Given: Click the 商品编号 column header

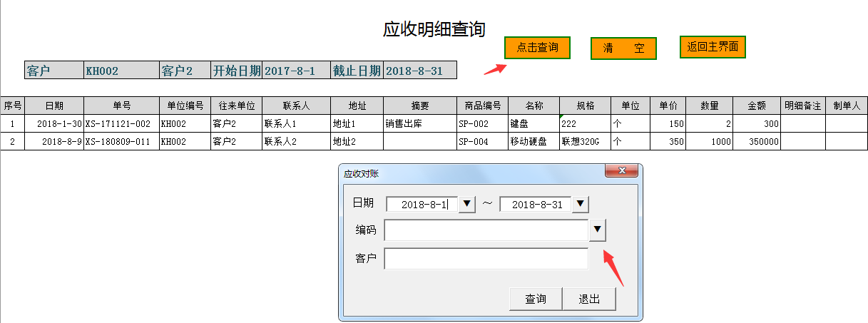Looking at the screenshot, I should click(482, 106).
